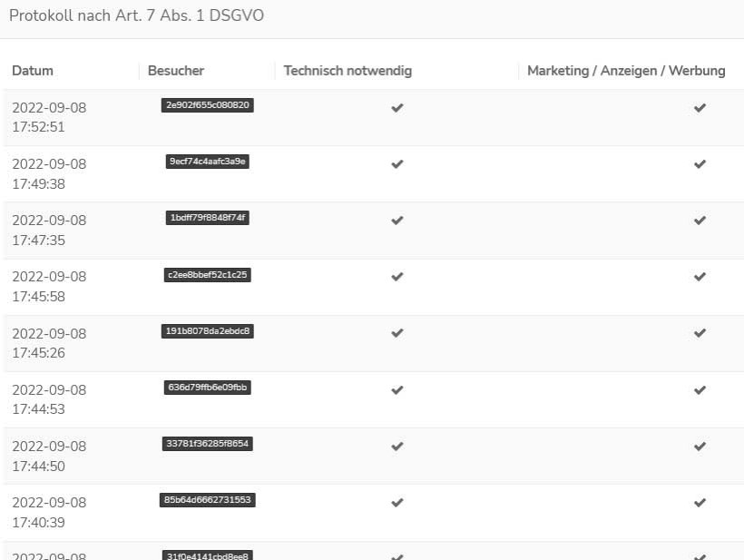Viewport: 744px width, 560px height.
Task: Click the date entry 2022-09-08 17:45:26
Action: [49, 343]
